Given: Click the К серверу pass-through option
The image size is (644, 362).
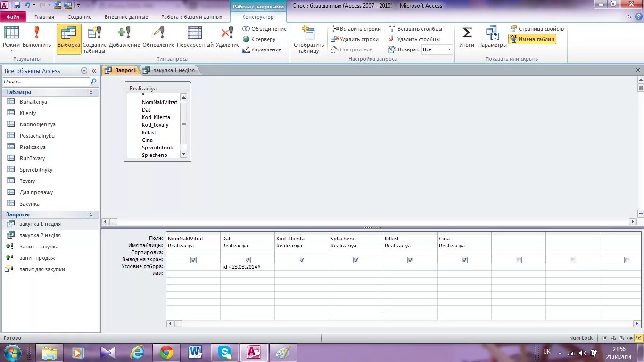Looking at the screenshot, I should (259, 39).
